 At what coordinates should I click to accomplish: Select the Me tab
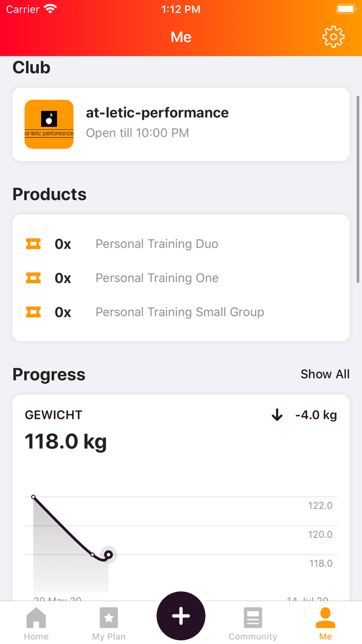click(x=325, y=623)
